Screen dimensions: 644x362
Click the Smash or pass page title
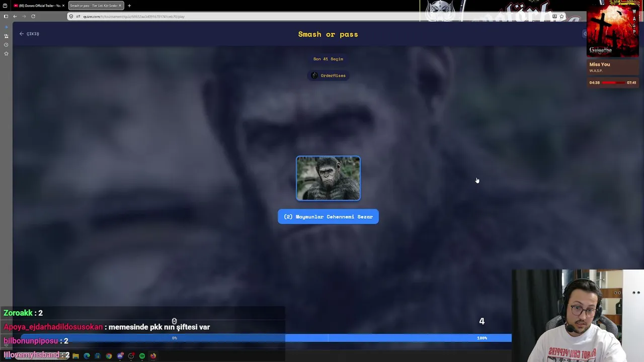tap(328, 34)
